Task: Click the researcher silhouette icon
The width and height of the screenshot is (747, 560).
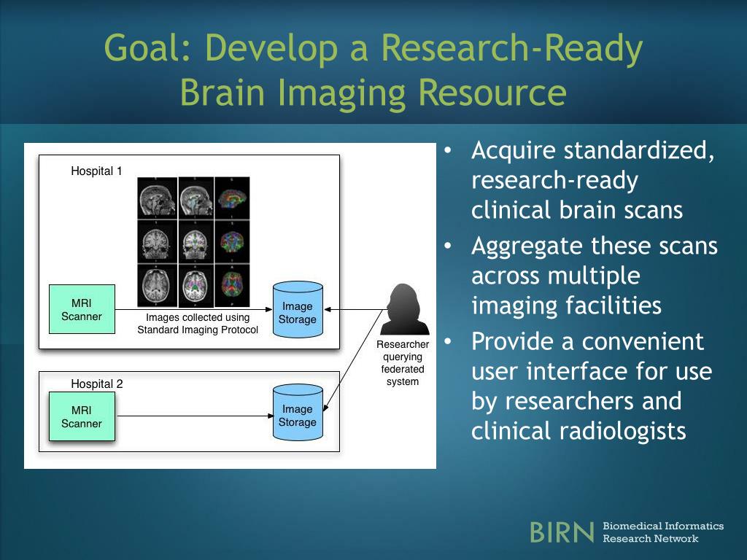Action: (x=404, y=309)
